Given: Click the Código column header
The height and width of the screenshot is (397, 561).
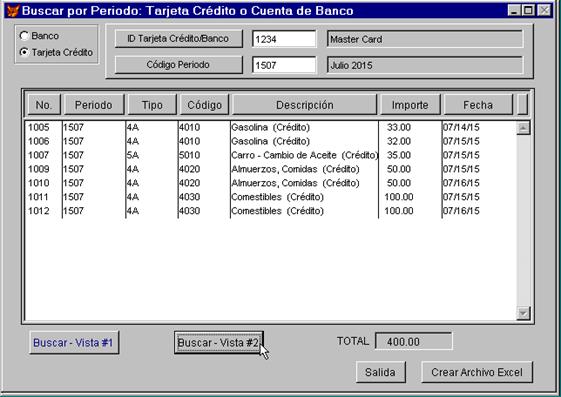Looking at the screenshot, I should coord(204,105).
